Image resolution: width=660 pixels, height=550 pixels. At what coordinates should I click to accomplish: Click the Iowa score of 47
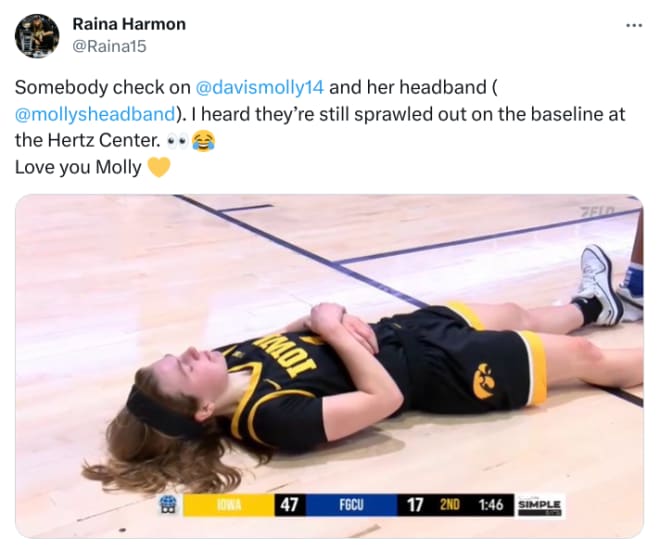point(290,505)
